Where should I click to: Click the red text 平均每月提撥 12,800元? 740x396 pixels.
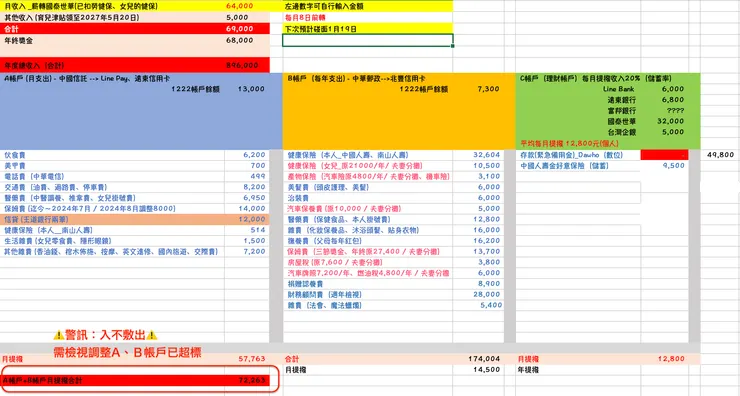pyautogui.click(x=569, y=143)
